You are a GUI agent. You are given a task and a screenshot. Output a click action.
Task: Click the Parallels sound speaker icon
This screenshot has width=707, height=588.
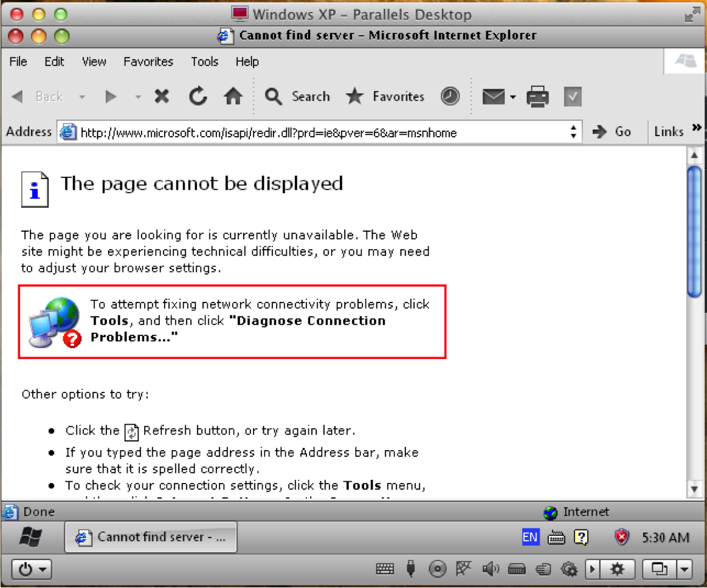click(x=491, y=569)
